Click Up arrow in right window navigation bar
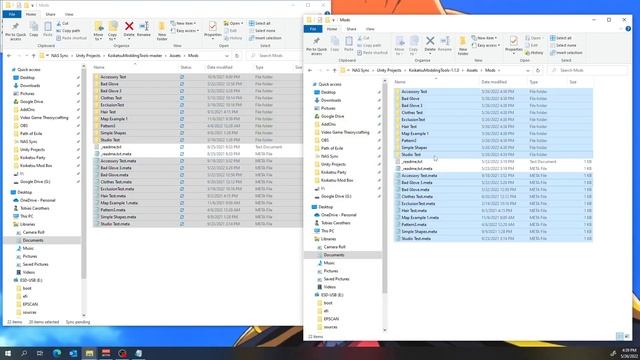The image size is (640, 360). pyautogui.click(x=334, y=70)
